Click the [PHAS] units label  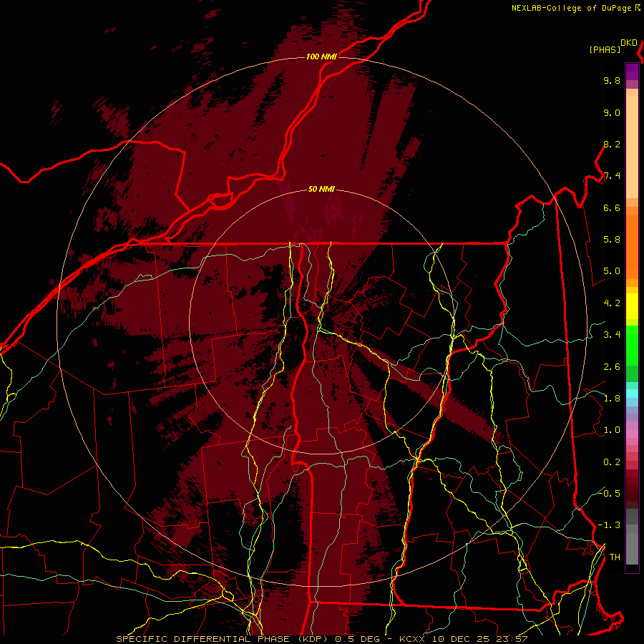click(605, 49)
